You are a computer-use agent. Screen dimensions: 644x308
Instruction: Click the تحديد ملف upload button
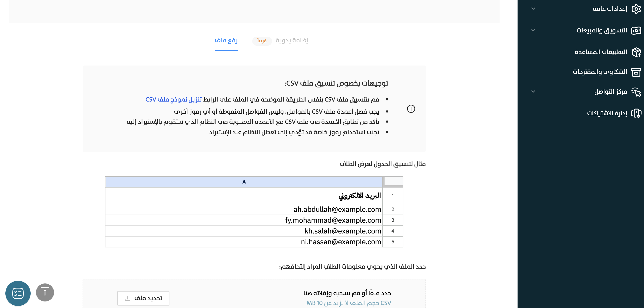click(143, 298)
